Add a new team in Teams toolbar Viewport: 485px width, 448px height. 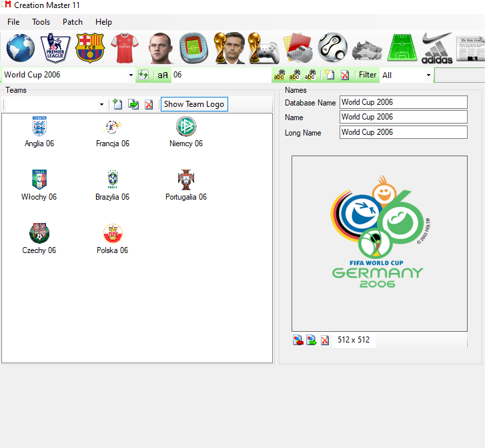(x=117, y=104)
